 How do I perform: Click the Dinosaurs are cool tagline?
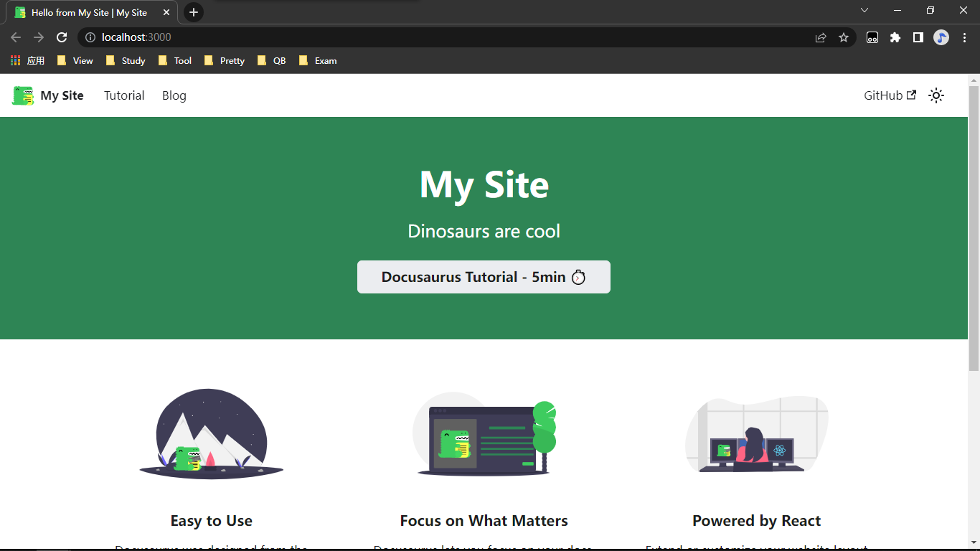click(x=484, y=231)
